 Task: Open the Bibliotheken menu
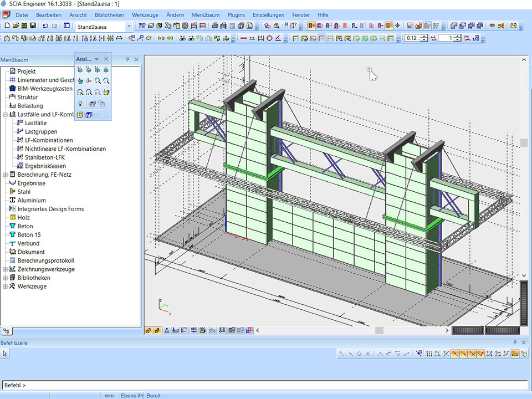(x=109, y=15)
